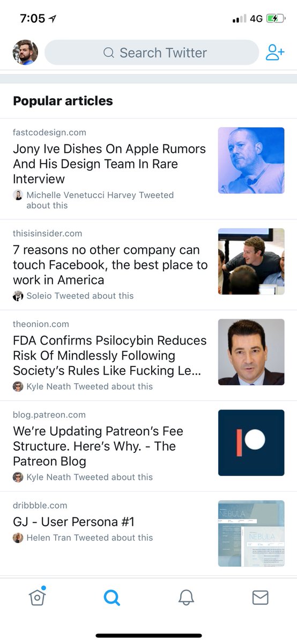This screenshot has width=297, height=644.
Task: Open GJ - User Persona #1 article
Action: 148,534
